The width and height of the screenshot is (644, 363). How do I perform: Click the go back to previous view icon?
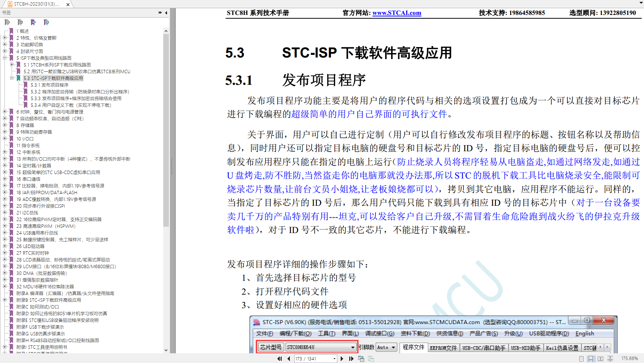point(361,359)
